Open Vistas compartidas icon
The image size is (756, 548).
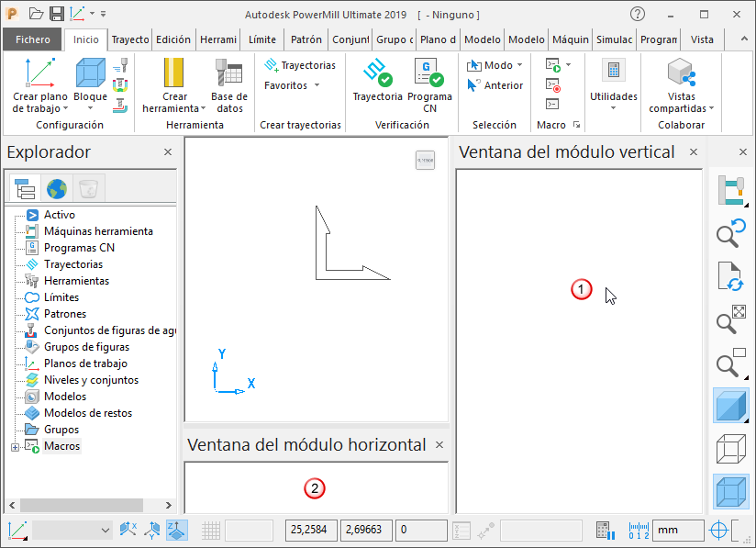click(682, 73)
